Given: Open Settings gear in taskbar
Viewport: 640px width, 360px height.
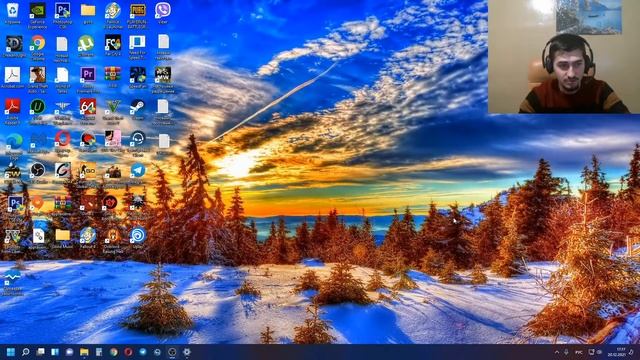Looking at the screenshot, I should click(x=187, y=352).
